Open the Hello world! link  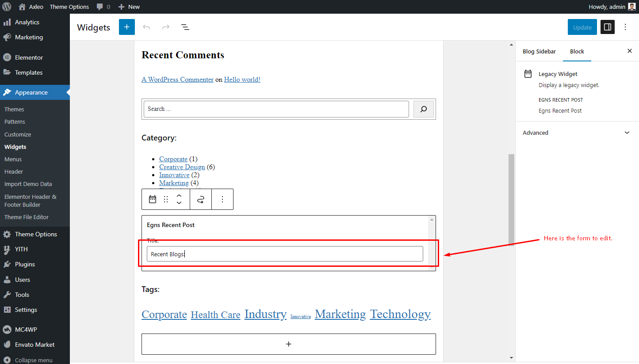coord(242,80)
